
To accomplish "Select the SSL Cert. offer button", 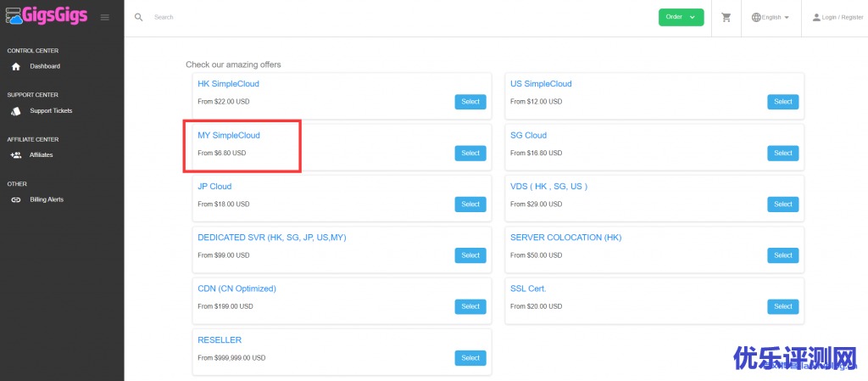I will (782, 307).
